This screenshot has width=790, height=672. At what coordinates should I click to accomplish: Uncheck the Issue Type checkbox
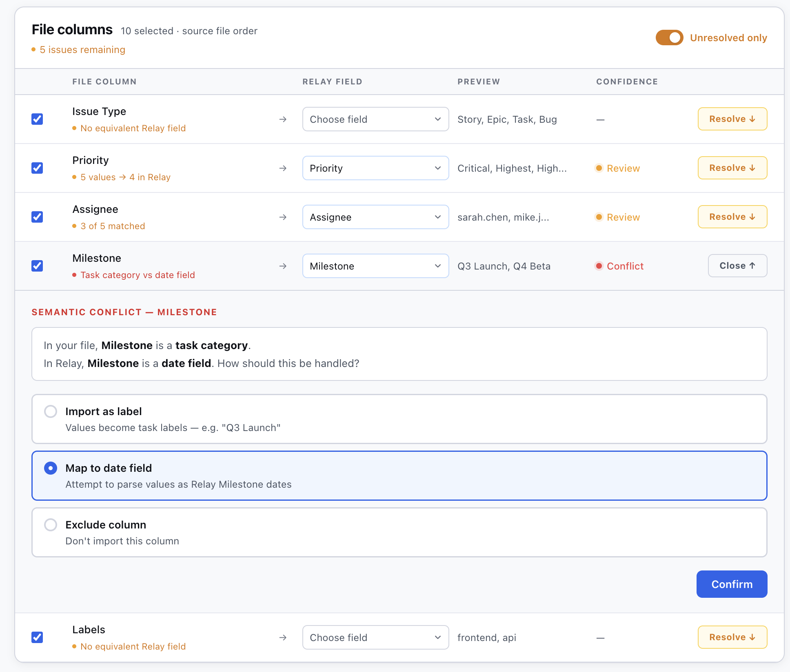click(37, 119)
